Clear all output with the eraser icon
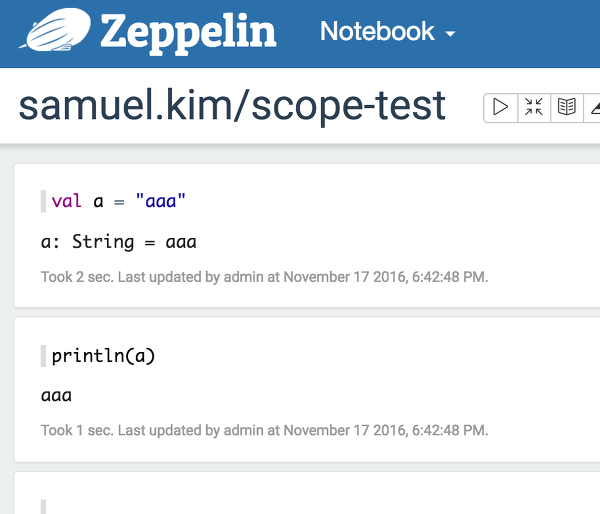The height and width of the screenshot is (514, 600). pos(593,107)
